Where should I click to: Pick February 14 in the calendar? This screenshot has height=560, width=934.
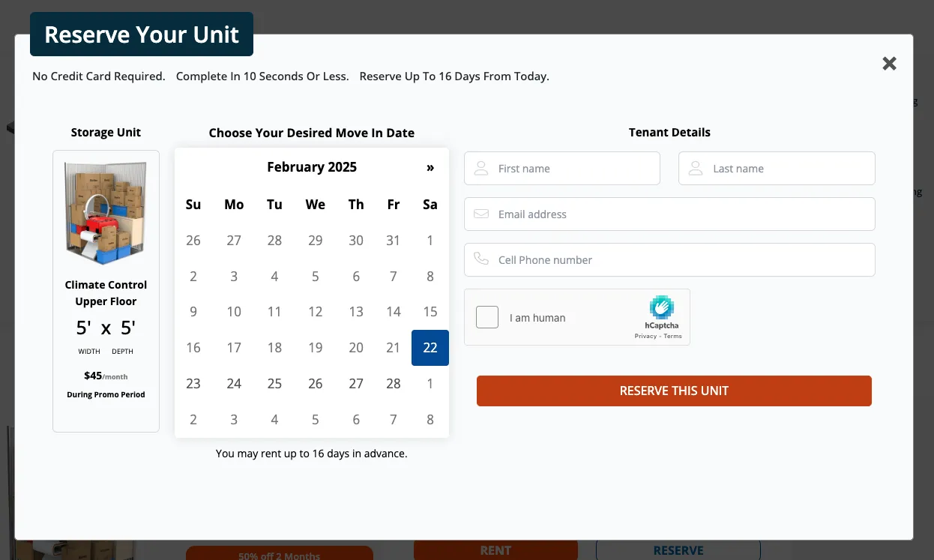[394, 312]
